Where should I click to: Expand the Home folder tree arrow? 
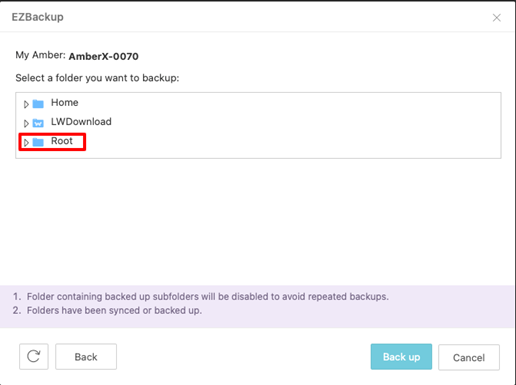26,104
